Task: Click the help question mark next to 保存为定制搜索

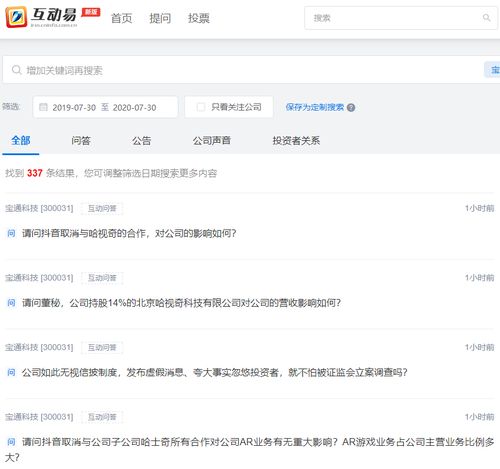Action: tap(351, 108)
